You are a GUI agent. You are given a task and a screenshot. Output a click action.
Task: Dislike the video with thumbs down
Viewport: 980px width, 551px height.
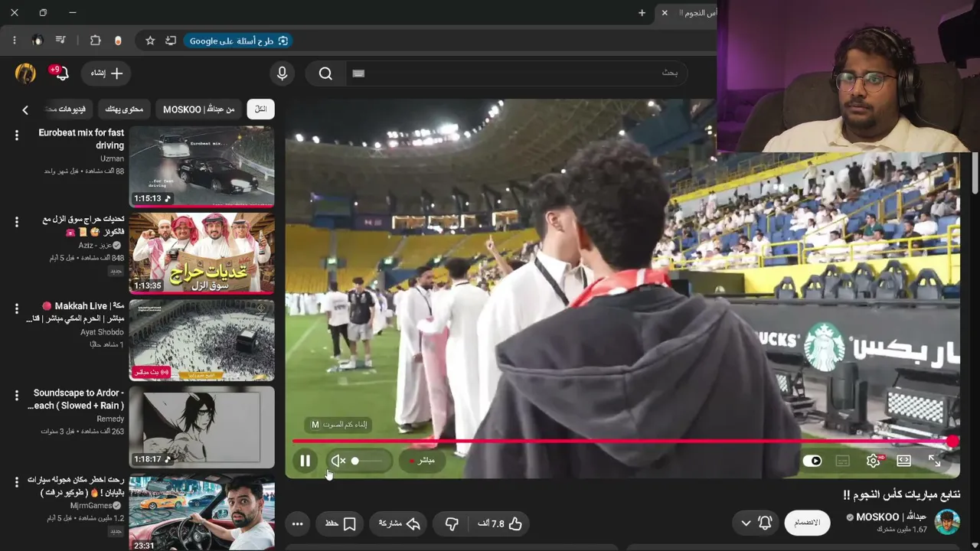(452, 523)
